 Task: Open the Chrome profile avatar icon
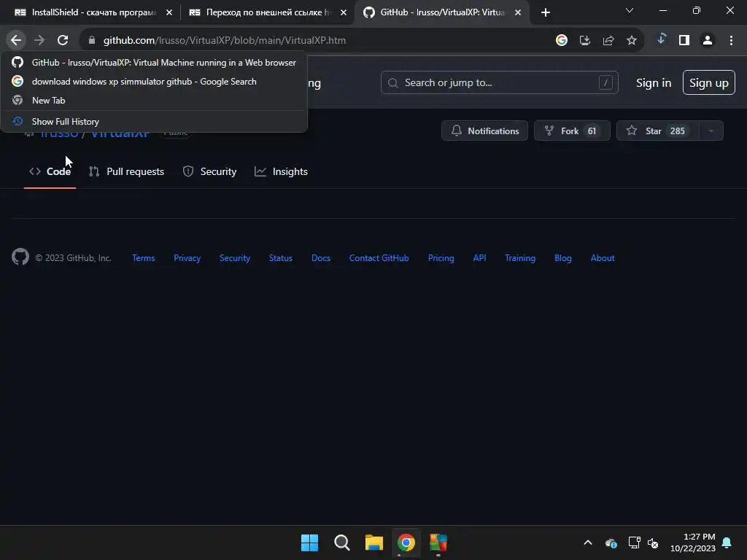pyautogui.click(x=708, y=41)
